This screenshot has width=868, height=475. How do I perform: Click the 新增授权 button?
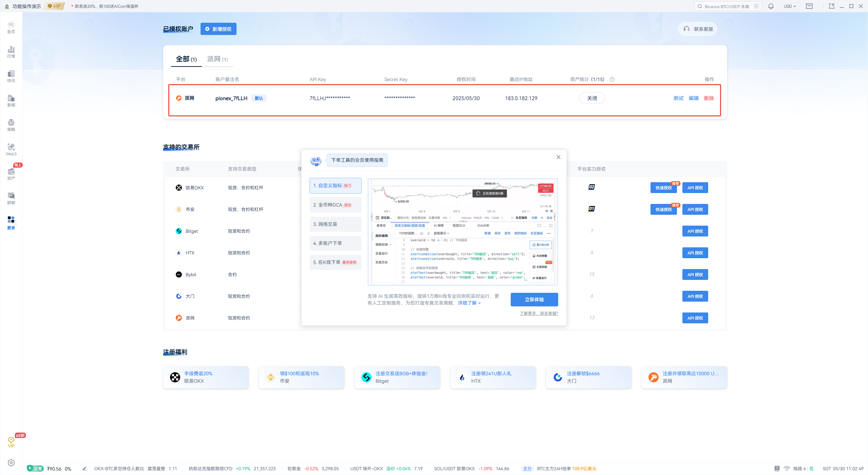[x=218, y=29]
